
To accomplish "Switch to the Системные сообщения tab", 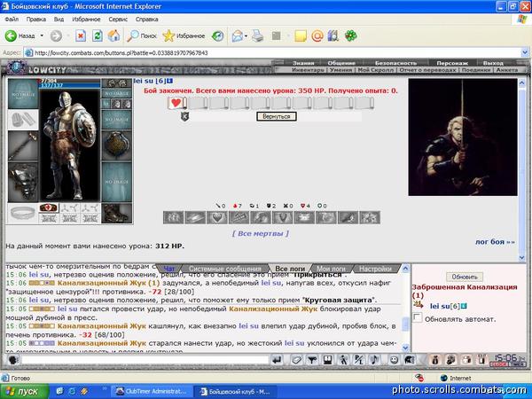I will tap(224, 269).
